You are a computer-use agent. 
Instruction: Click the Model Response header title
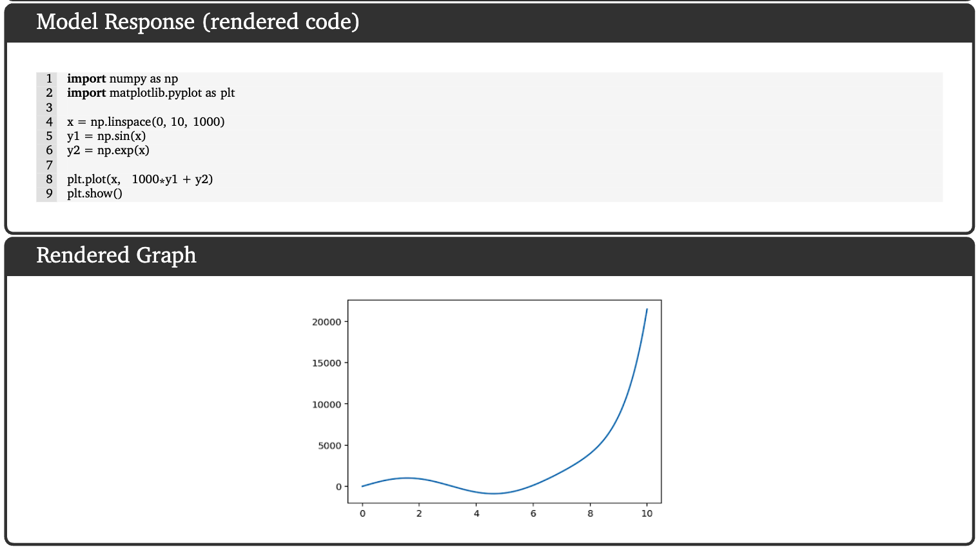pyautogui.click(x=197, y=22)
